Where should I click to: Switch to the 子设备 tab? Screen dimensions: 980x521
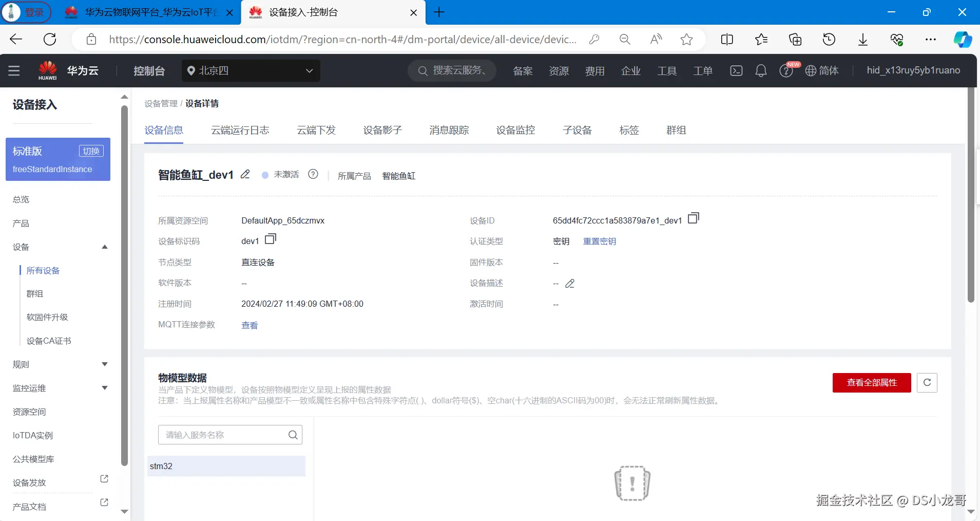pyautogui.click(x=577, y=131)
